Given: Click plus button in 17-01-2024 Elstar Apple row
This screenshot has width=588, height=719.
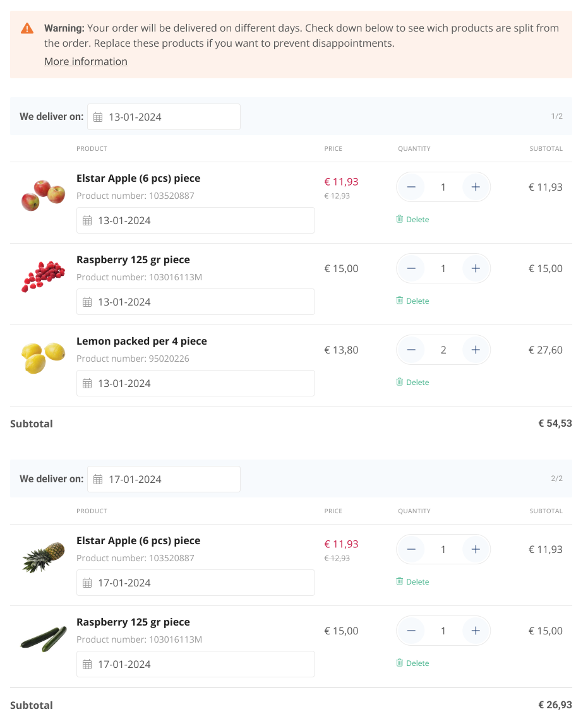Looking at the screenshot, I should (x=476, y=549).
